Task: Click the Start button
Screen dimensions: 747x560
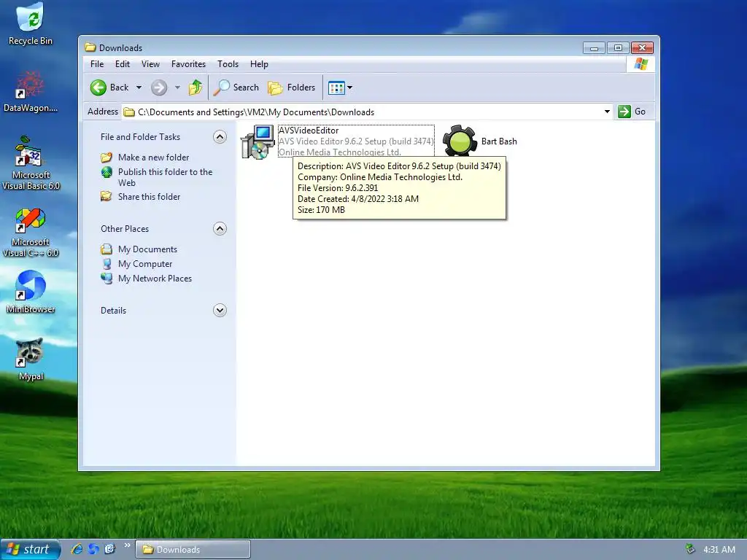Action: coord(30,550)
